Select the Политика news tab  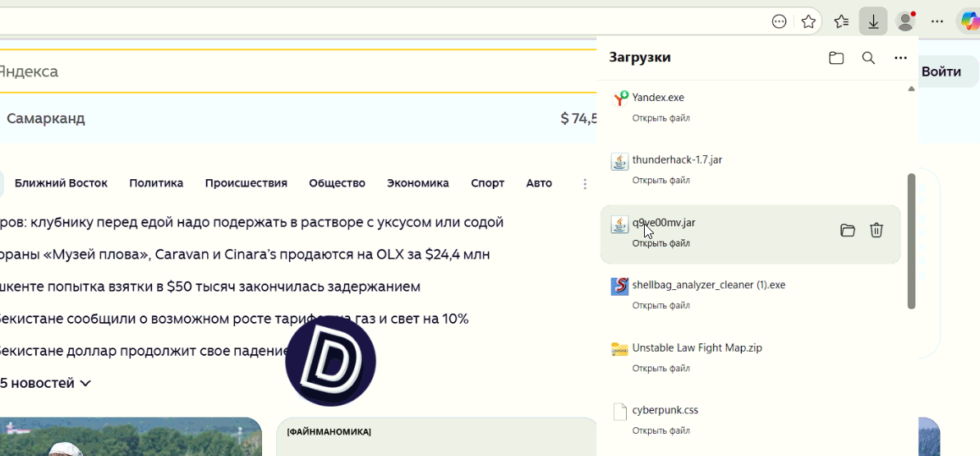156,183
